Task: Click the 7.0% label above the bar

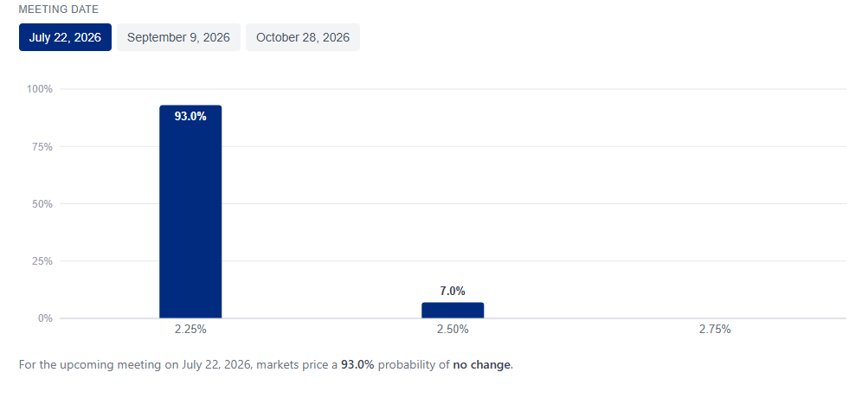Action: tap(453, 291)
